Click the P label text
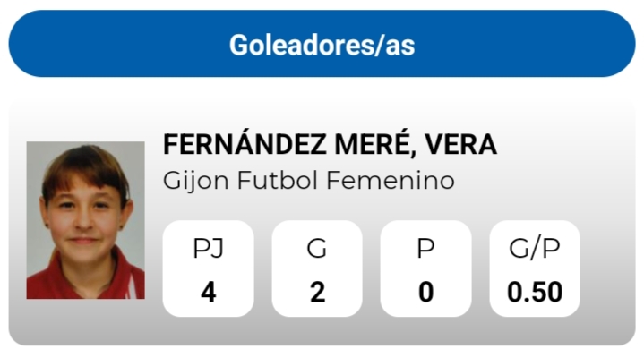This screenshot has width=644, height=349. [x=426, y=248]
